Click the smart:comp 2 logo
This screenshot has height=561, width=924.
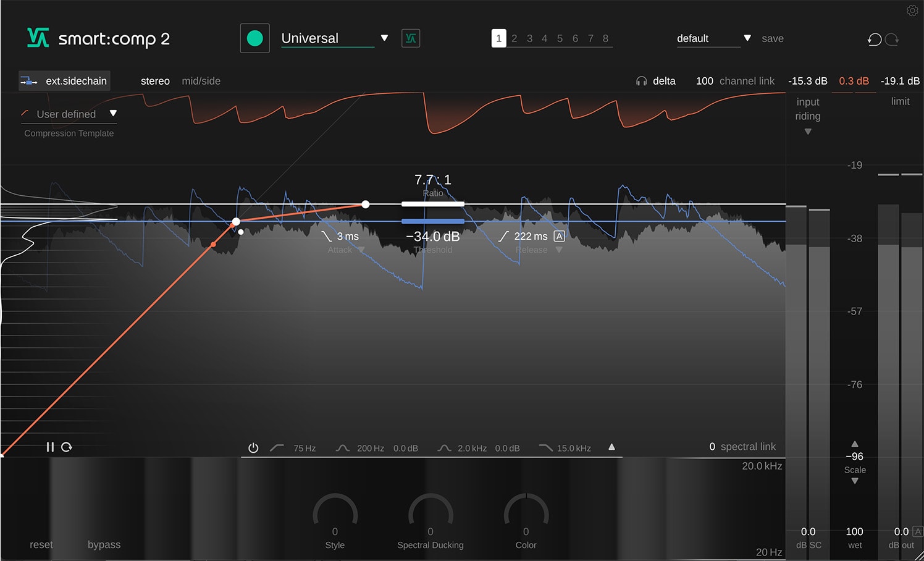[x=99, y=38]
